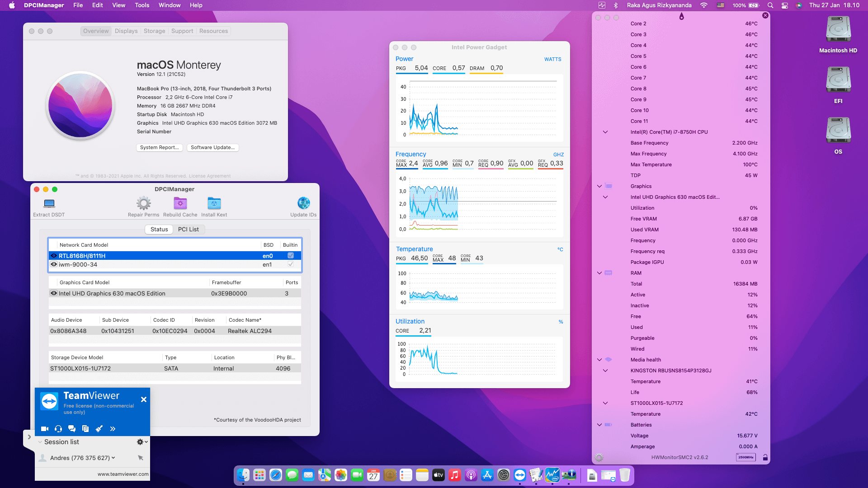
Task: Click the HWMonitorSMC2 lock icon
Action: coord(765,457)
